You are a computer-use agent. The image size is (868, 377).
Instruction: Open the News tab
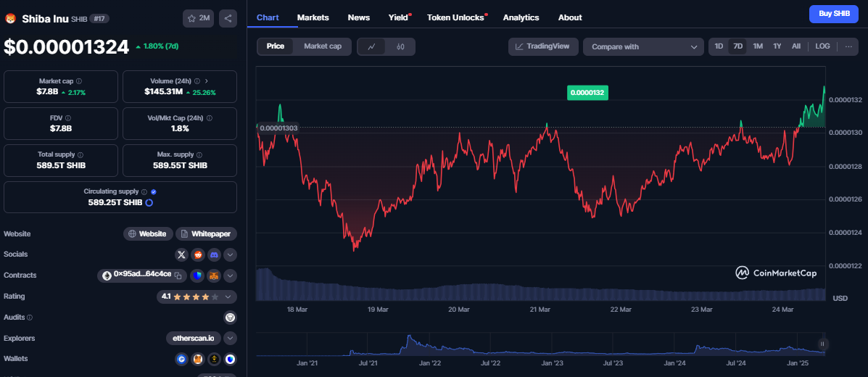point(359,17)
